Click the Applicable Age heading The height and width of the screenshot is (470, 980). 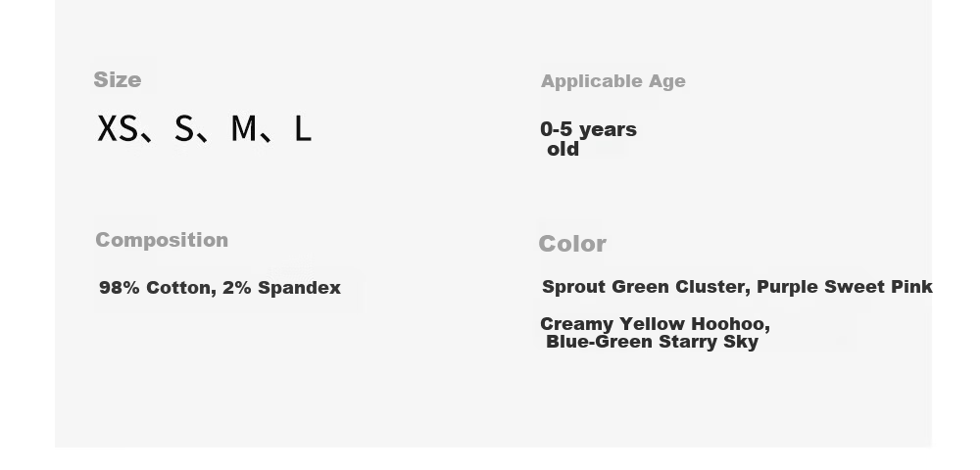point(613,81)
